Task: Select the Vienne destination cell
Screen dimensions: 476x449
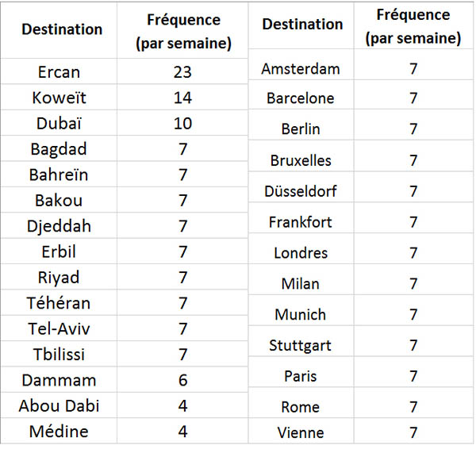Action: 301,433
